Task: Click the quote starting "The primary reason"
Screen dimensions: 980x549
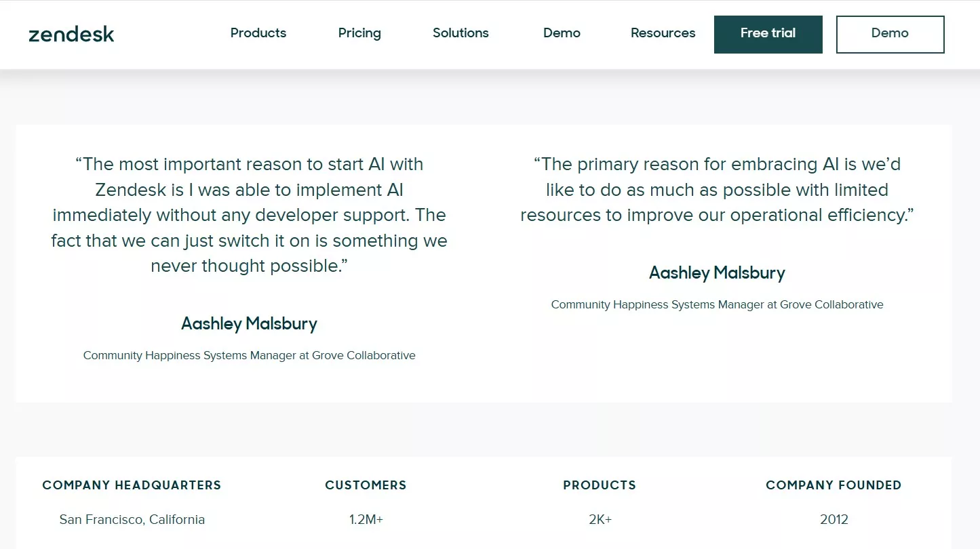Action: pyautogui.click(x=717, y=190)
